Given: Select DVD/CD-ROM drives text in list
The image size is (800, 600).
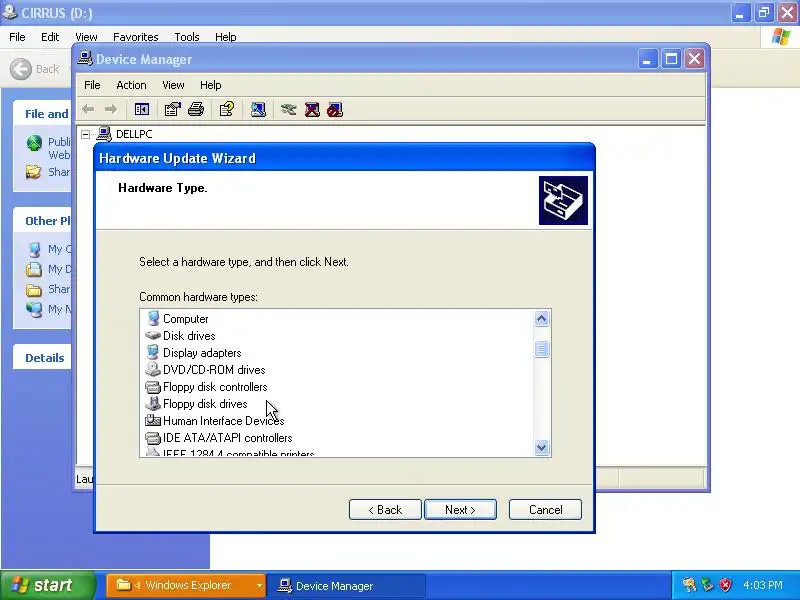Looking at the screenshot, I should [x=214, y=369].
